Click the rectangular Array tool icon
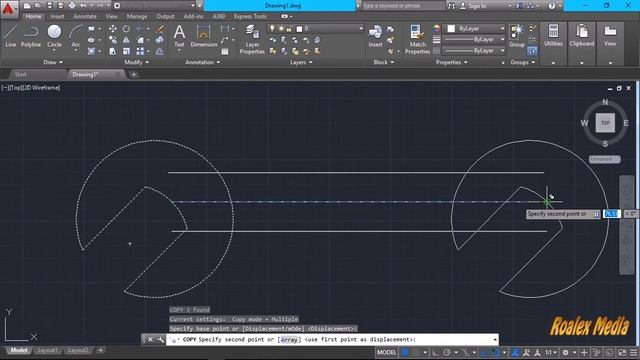The width and height of the screenshot is (640, 360). [x=140, y=51]
